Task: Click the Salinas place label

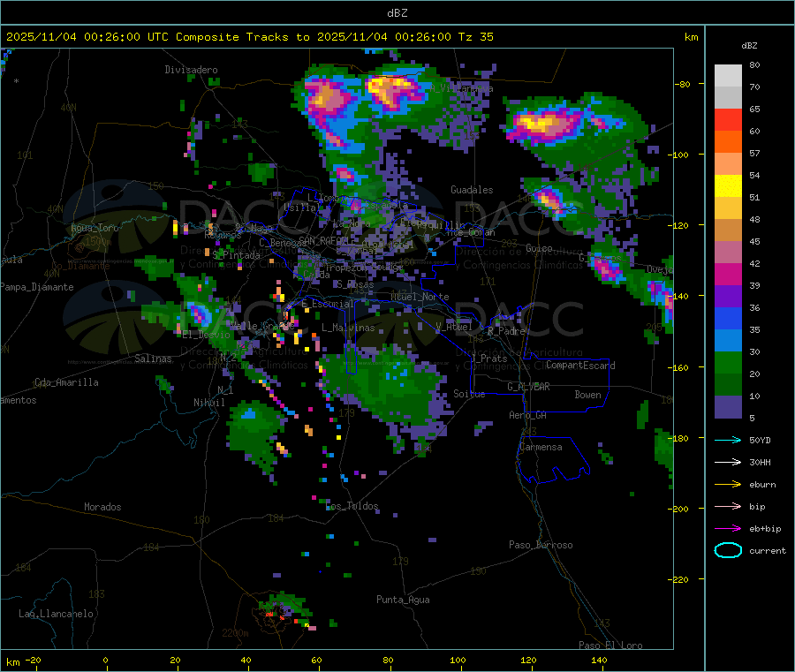Action: (x=153, y=359)
